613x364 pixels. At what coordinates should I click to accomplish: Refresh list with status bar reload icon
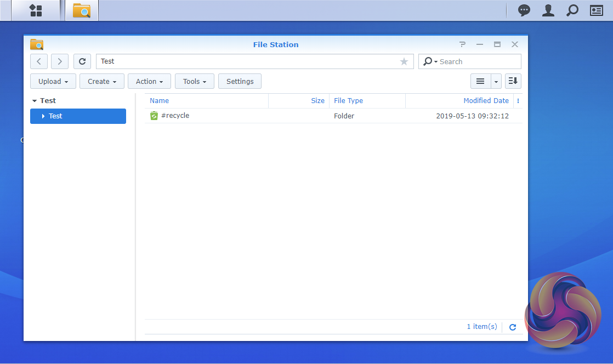point(513,327)
